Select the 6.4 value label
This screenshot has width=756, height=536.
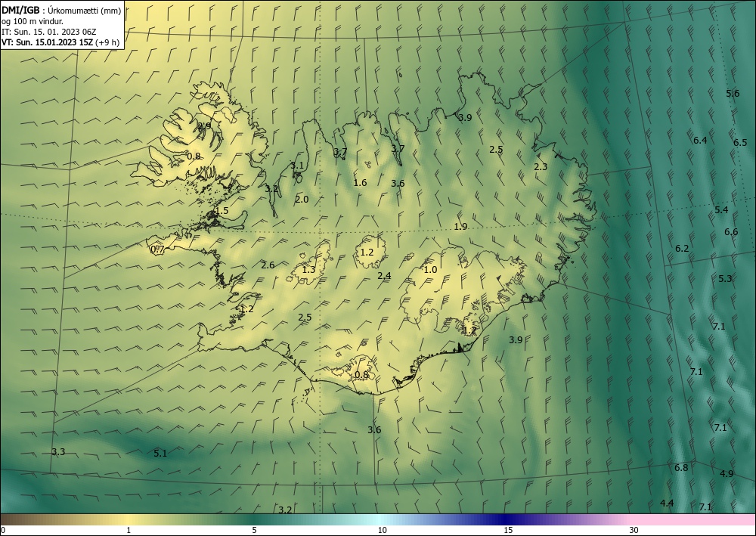pos(700,141)
